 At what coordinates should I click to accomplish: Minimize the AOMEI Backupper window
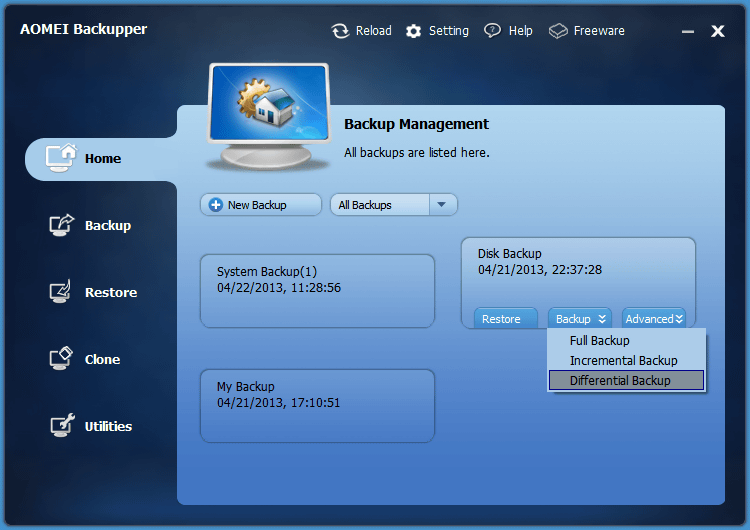coord(688,32)
